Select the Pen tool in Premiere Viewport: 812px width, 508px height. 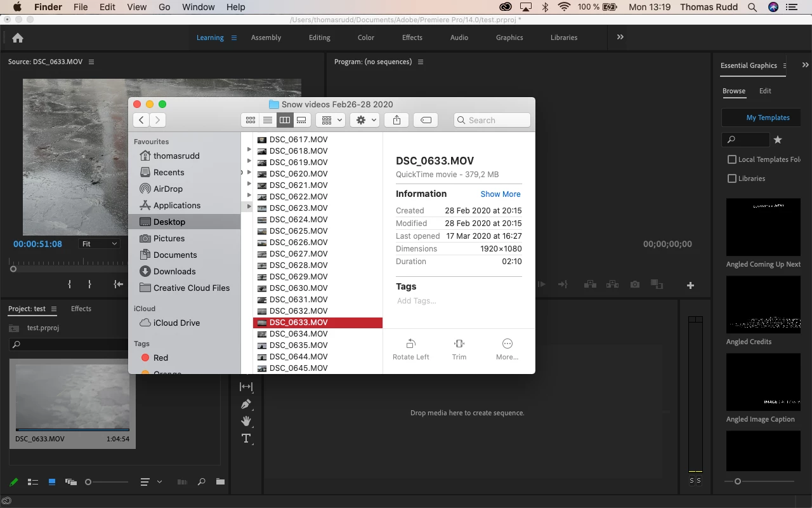pyautogui.click(x=246, y=404)
